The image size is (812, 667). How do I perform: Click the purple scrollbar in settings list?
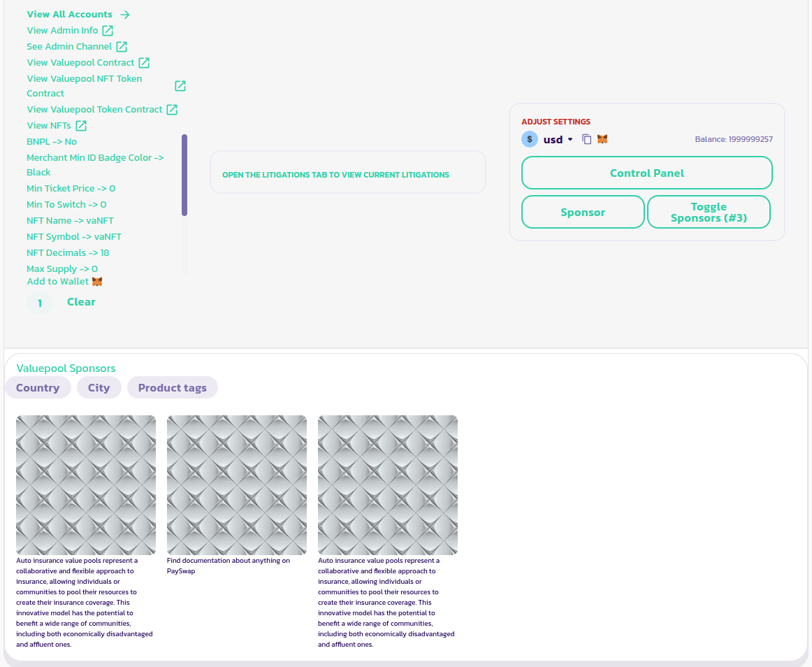184,175
